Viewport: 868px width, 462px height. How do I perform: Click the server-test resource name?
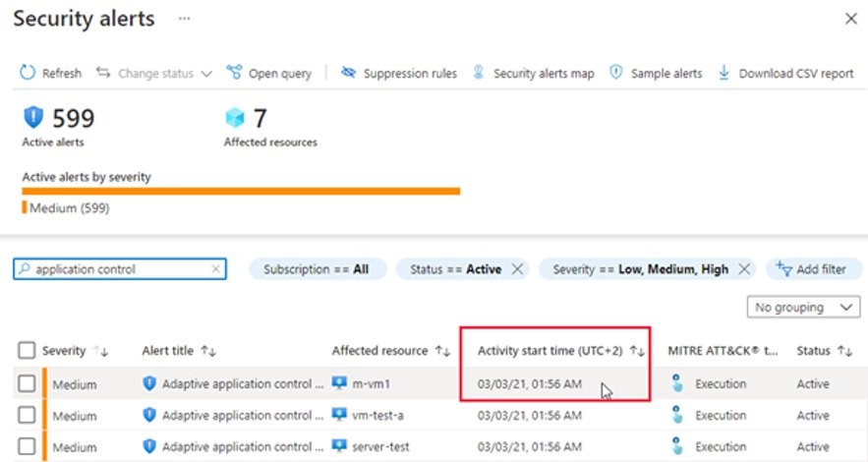(x=380, y=447)
